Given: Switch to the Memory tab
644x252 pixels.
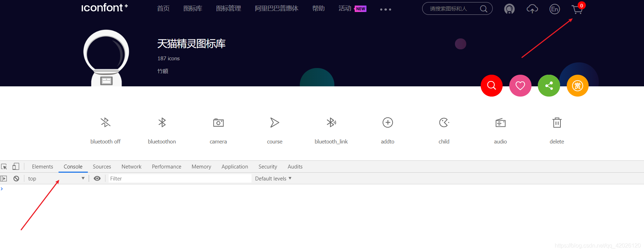Looking at the screenshot, I should 201,167.
